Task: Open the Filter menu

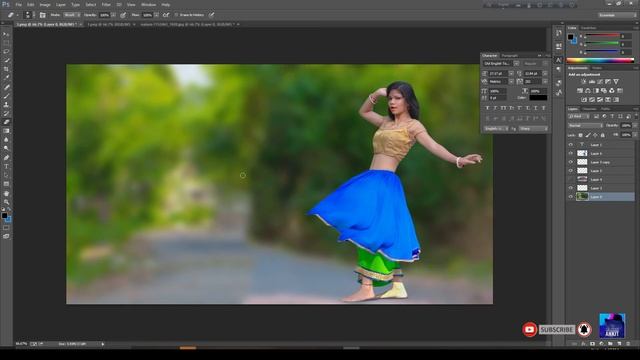Action: point(106,4)
